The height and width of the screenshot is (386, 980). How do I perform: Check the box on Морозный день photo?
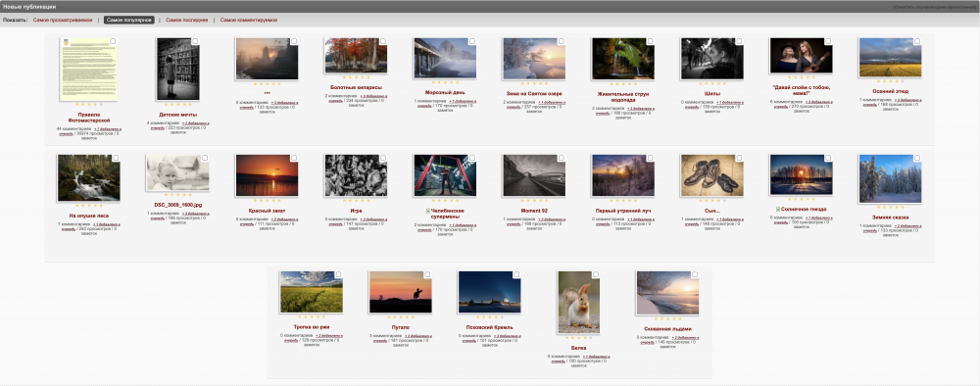coord(472,41)
